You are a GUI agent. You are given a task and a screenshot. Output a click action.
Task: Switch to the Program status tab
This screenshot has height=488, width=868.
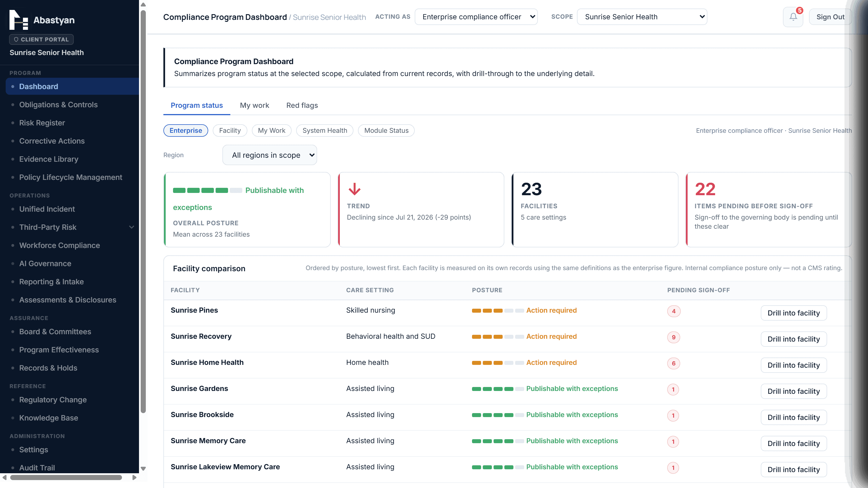pyautogui.click(x=197, y=106)
